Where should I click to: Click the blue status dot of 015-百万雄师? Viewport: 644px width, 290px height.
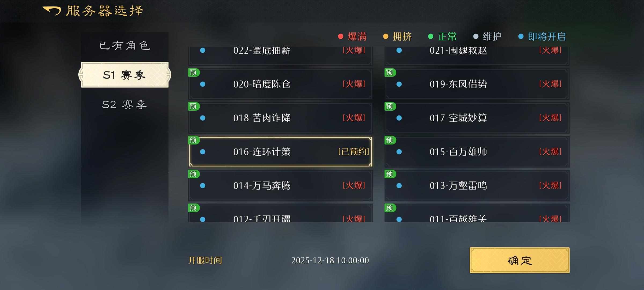399,152
